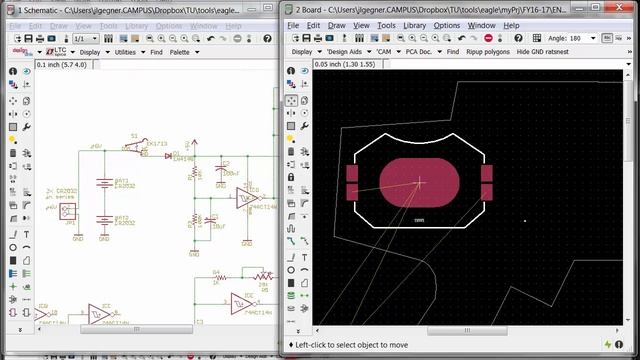Open Angle 180 dropdown in Board window

pos(593,38)
